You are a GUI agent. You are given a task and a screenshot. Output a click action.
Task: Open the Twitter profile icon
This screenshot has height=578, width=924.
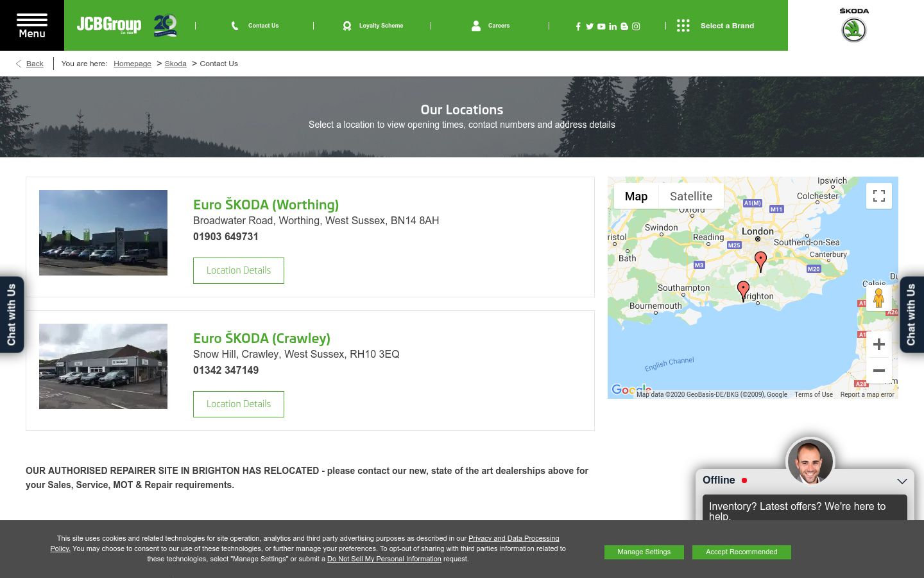(x=590, y=26)
